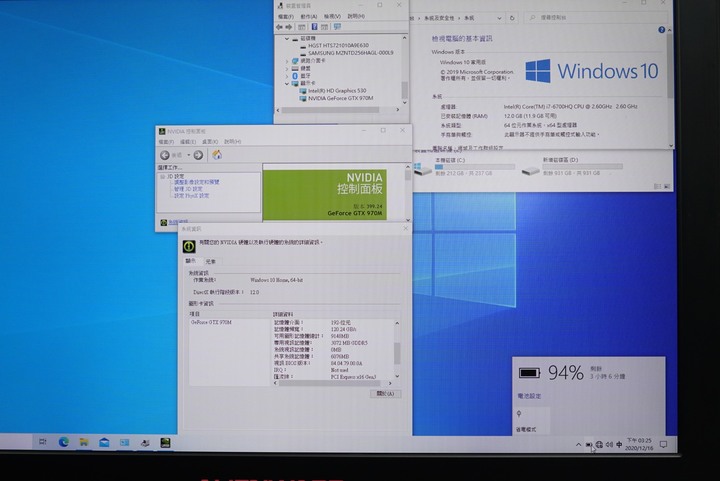This screenshot has height=481, width=720.
Task: Switch to NVIDIA Control Panel taskbar icon
Action: [x=165, y=442]
